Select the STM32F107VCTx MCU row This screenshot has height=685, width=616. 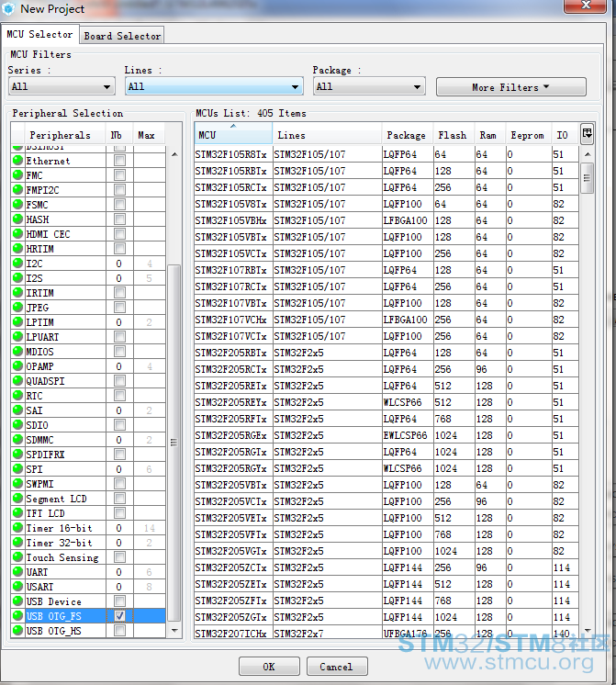pos(386,336)
